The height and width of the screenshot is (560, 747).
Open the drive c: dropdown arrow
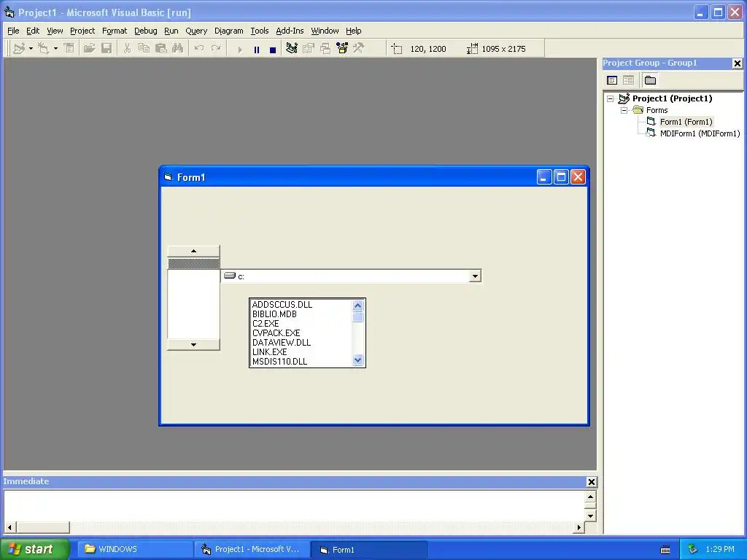pyautogui.click(x=474, y=276)
